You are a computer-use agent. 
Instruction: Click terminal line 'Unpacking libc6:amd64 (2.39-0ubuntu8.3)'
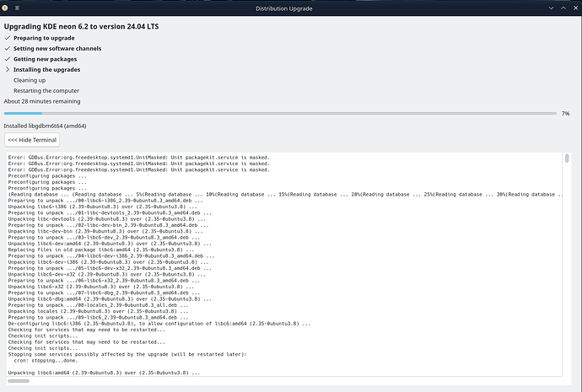tap(104, 373)
